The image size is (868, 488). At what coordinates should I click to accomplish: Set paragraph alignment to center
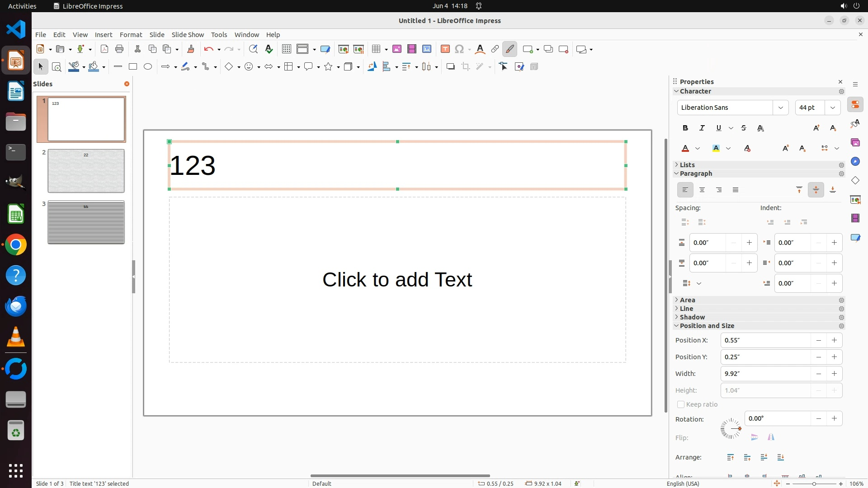tap(702, 190)
